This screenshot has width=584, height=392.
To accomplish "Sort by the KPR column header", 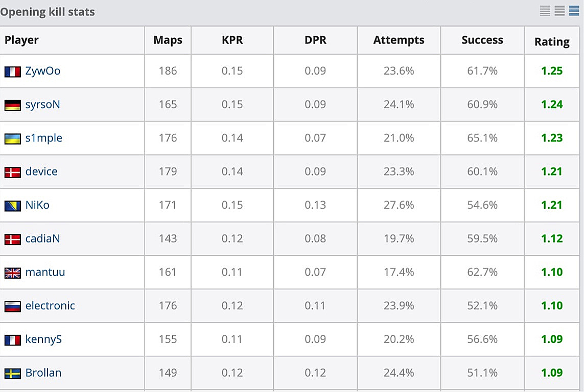I will click(232, 40).
